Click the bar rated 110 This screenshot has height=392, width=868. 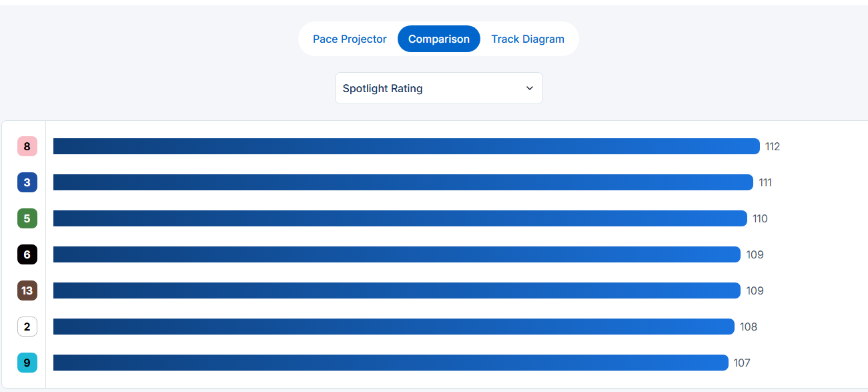(x=400, y=218)
